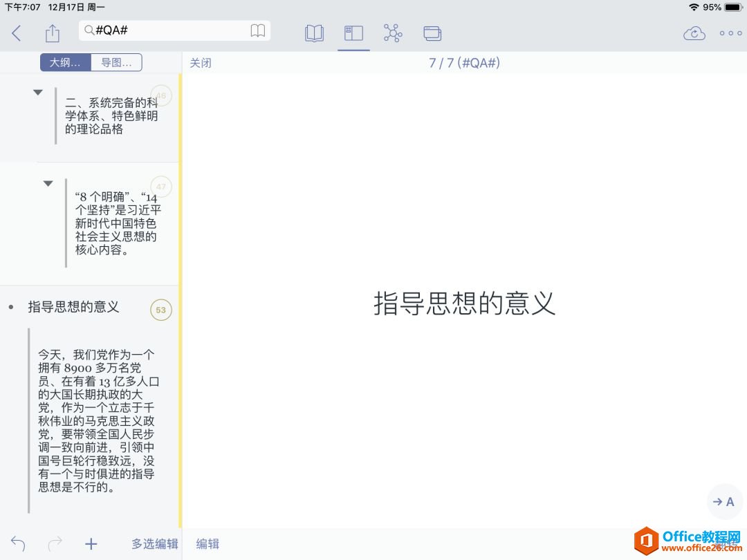Screen dimensions: 747x560
Task: Collapse the '8 个明确' outline entry triangle
Action: (x=48, y=183)
